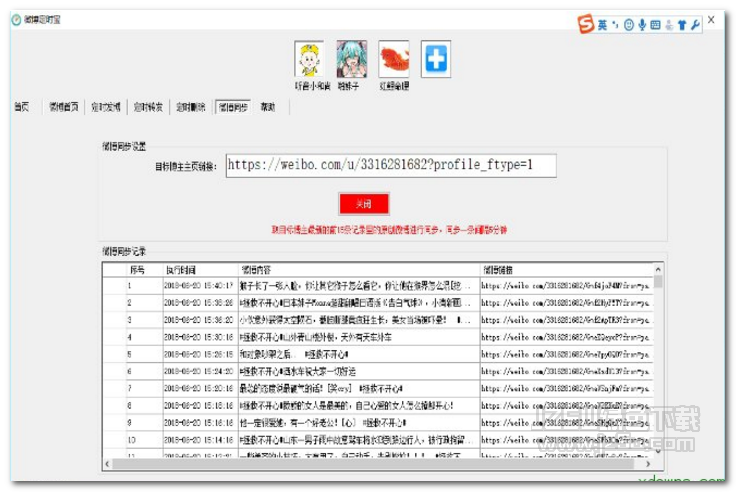Screen dimensions: 736x492
Task: Toggle Sogou input language 英 indicator
Action: [602, 24]
